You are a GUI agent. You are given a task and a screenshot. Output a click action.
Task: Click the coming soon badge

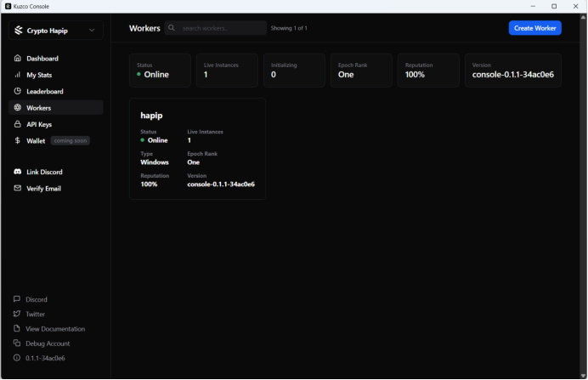(x=71, y=140)
